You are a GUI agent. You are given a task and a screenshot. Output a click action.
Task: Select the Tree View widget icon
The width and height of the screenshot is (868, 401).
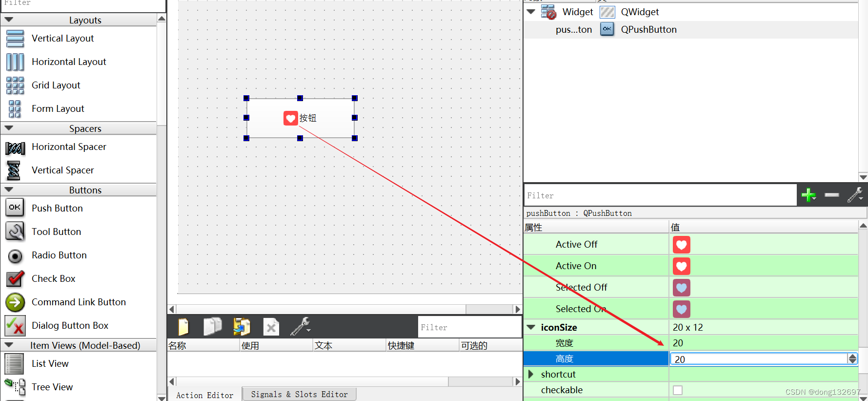pos(15,387)
